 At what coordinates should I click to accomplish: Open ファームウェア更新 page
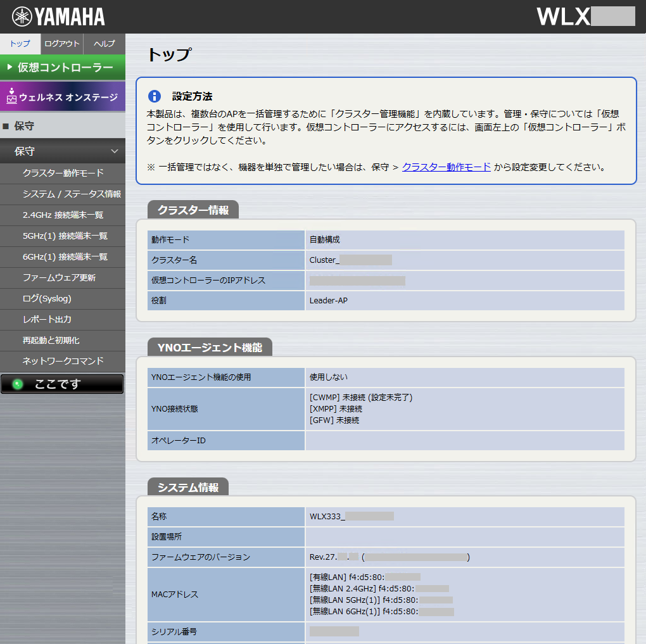click(x=63, y=278)
